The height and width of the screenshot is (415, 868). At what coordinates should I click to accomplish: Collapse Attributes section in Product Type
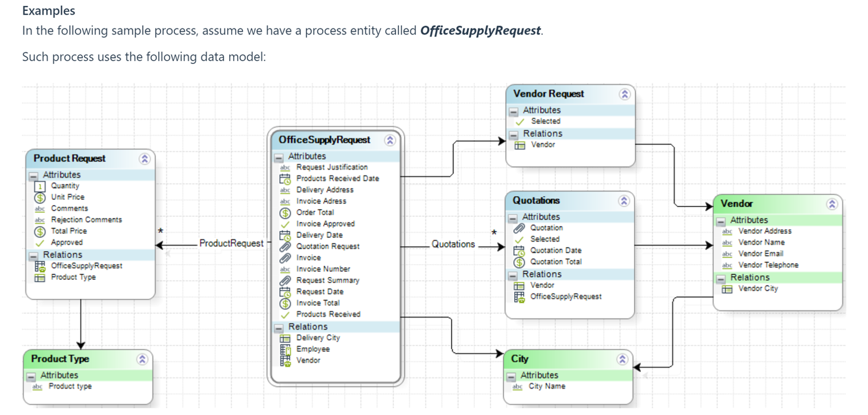[x=31, y=376]
